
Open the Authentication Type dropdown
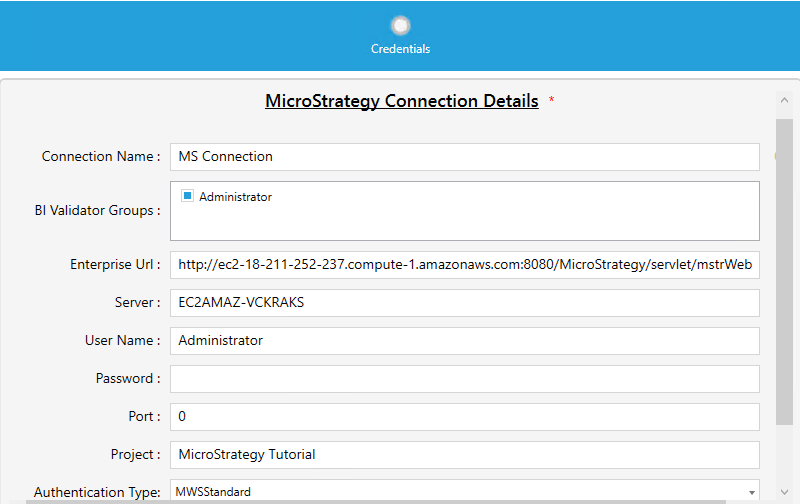point(465,491)
